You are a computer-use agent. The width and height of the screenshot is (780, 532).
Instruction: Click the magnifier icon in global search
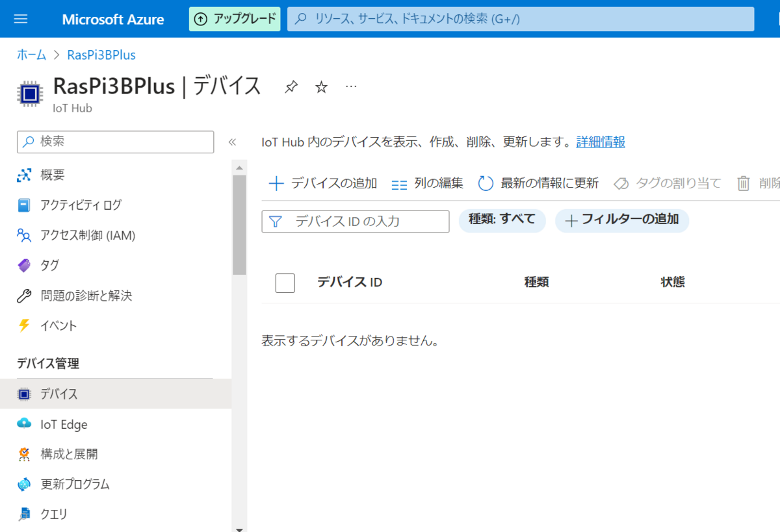[301, 19]
